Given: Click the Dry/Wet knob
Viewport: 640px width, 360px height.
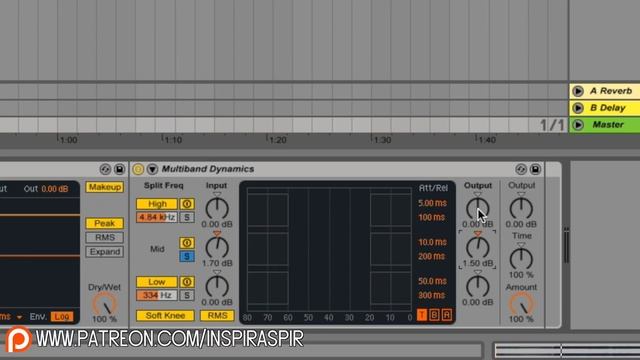Looking at the screenshot, I should click(x=105, y=304).
